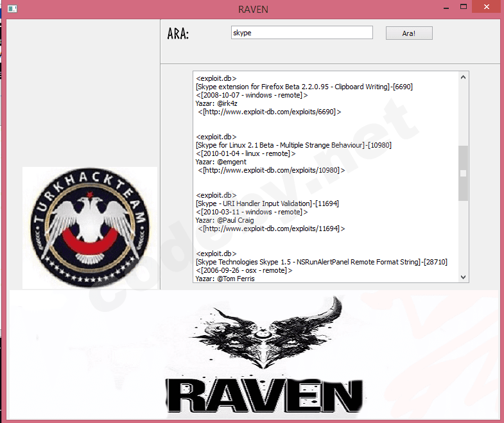The image size is (504, 423).
Task: Click the 'Yazar: @Tom Ferris' line
Action: click(x=225, y=279)
